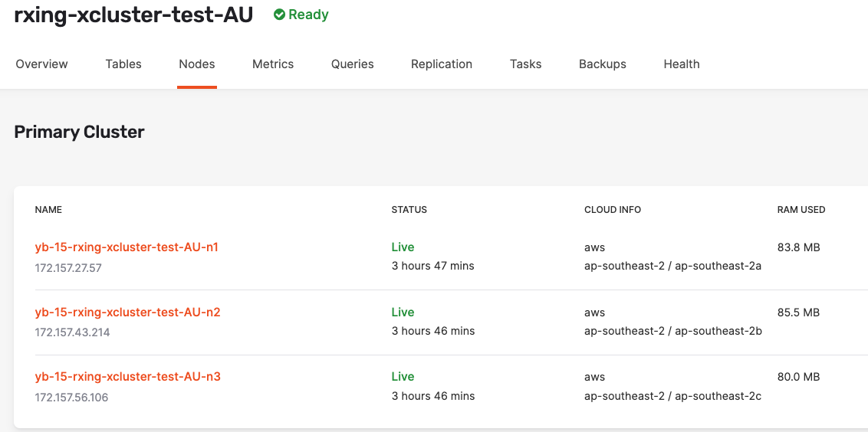Switch to the Tables tab

(123, 64)
